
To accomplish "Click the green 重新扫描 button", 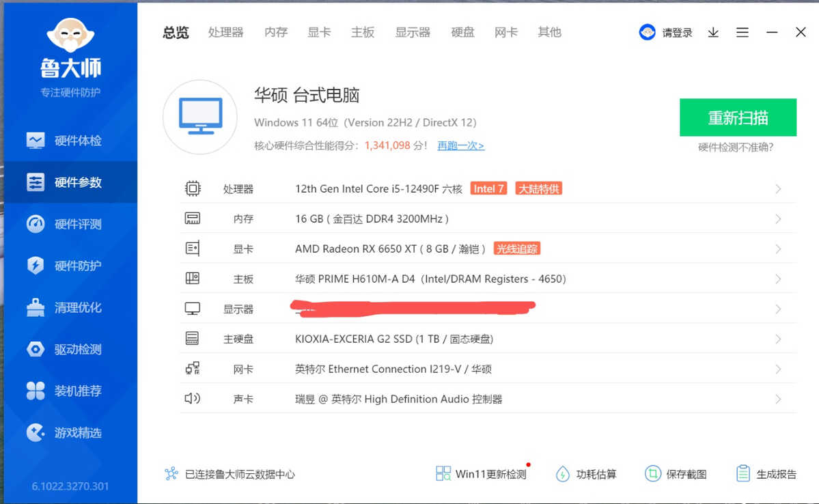I will (738, 117).
